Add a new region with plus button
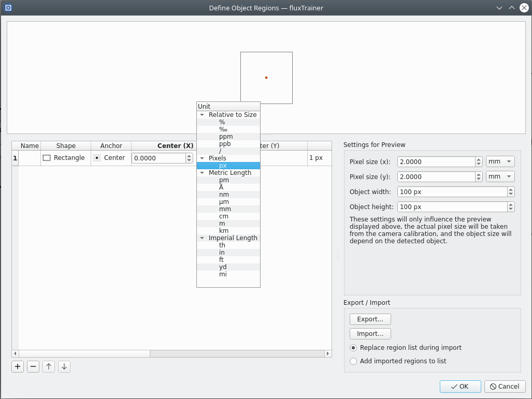The height and width of the screenshot is (399, 532). click(18, 366)
